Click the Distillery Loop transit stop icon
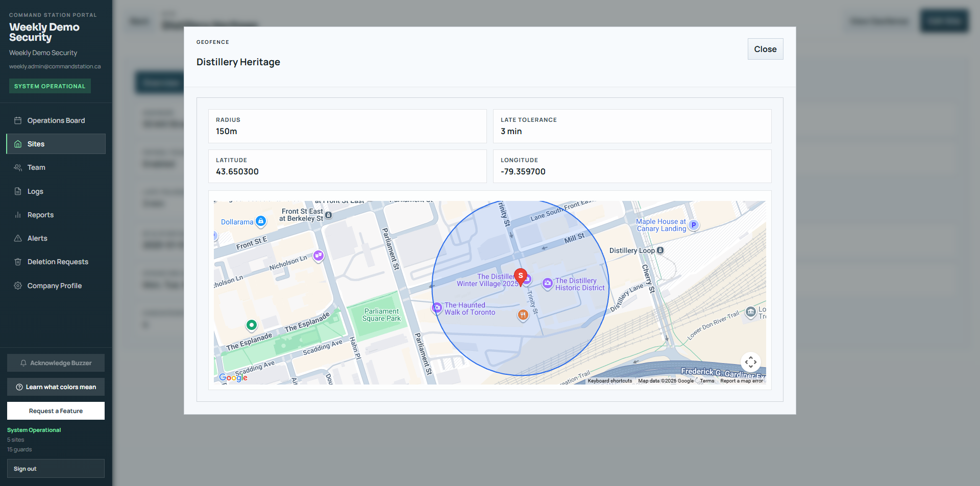980x486 pixels. point(660,250)
